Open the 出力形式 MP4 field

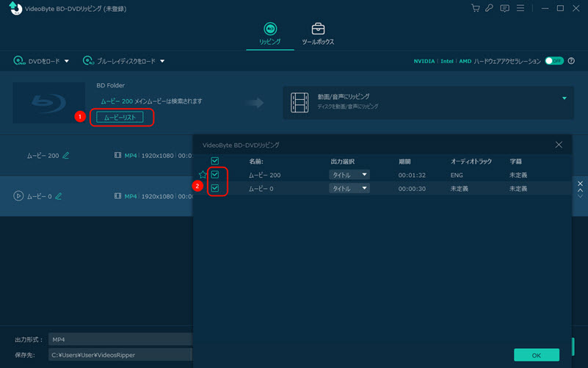tap(120, 339)
